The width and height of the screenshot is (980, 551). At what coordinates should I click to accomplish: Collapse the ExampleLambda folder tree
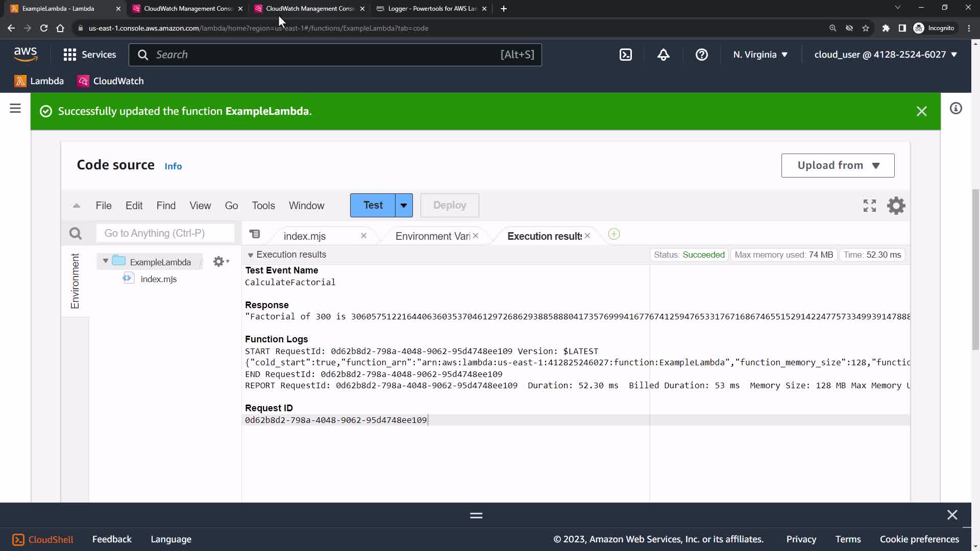[x=106, y=261]
